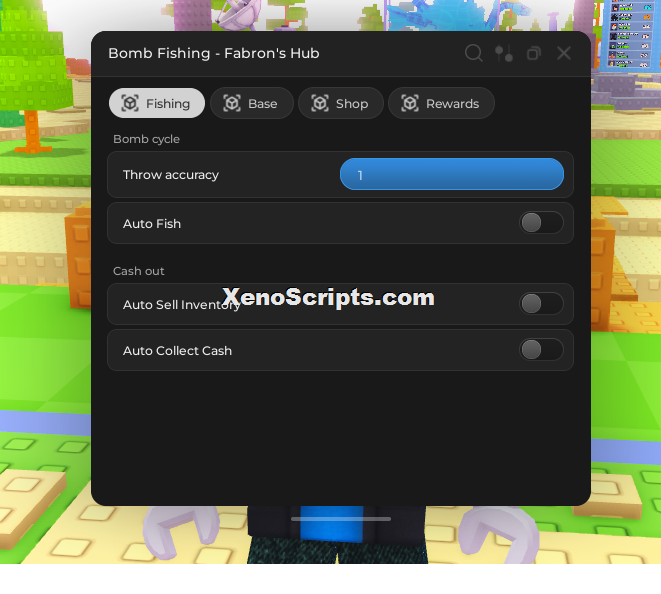
Task: Toggle Auto Collect Cash on
Action: coord(541,350)
